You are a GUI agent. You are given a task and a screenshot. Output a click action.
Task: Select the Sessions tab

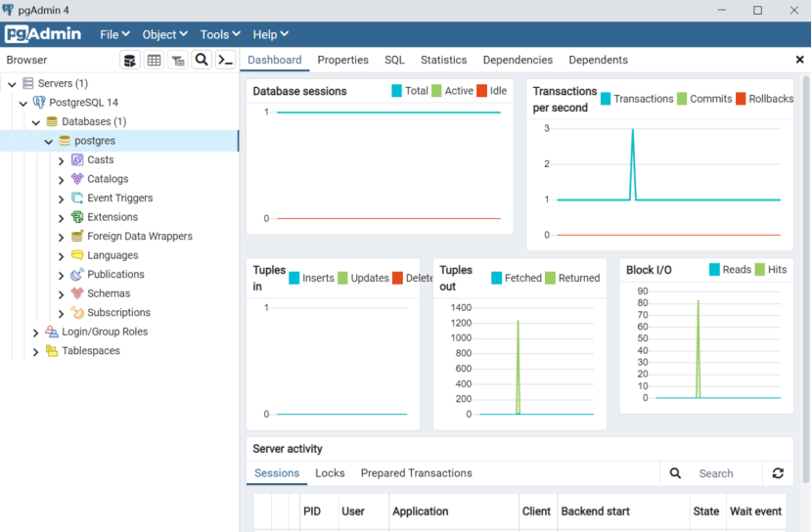[277, 473]
